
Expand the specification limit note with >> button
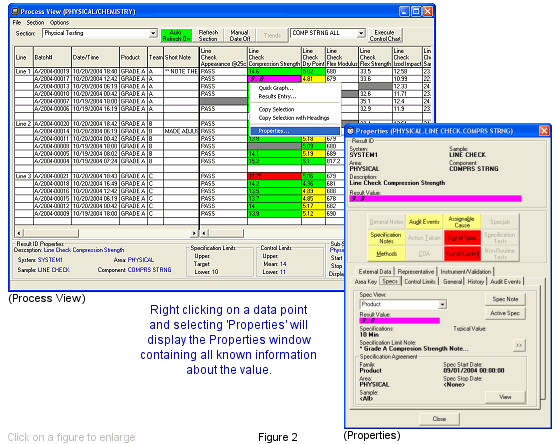click(519, 345)
